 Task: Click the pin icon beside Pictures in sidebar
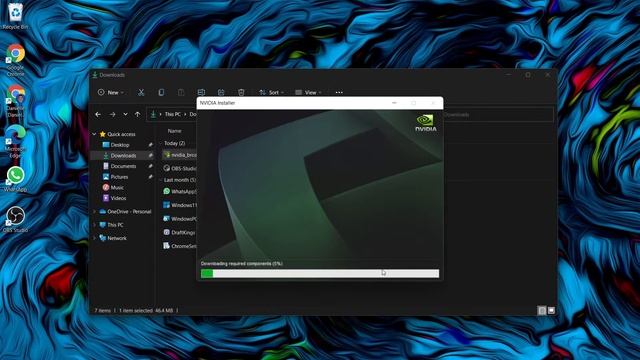[x=150, y=177]
